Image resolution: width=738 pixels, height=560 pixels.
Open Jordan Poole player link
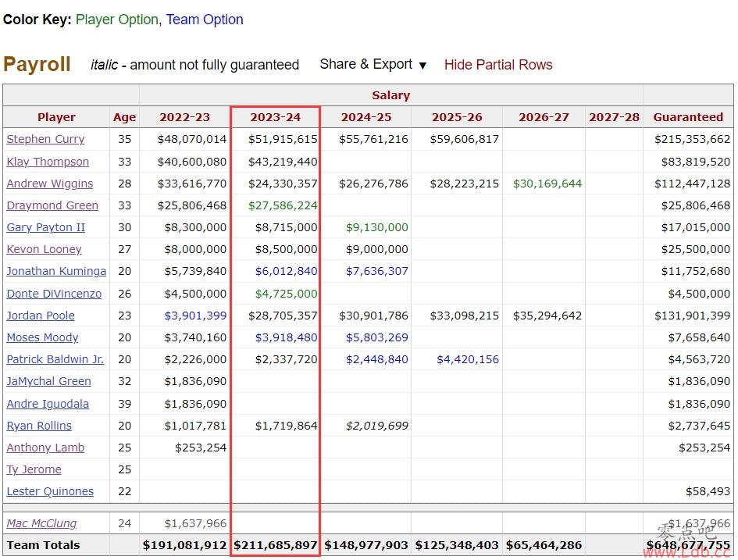pos(41,316)
